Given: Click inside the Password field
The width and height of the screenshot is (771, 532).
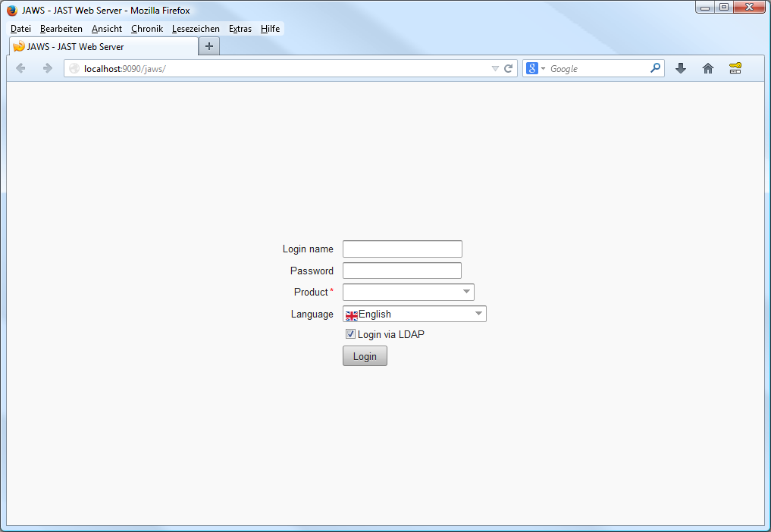Looking at the screenshot, I should tap(402, 270).
